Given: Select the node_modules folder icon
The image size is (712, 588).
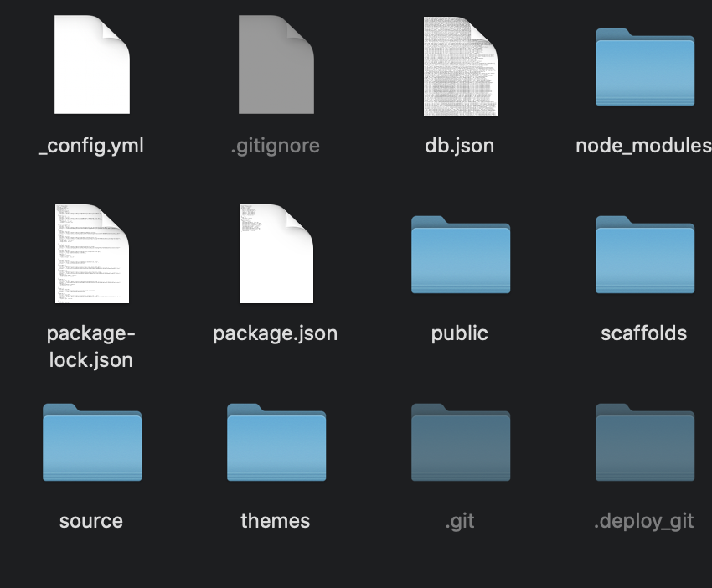Looking at the screenshot, I should [x=644, y=67].
